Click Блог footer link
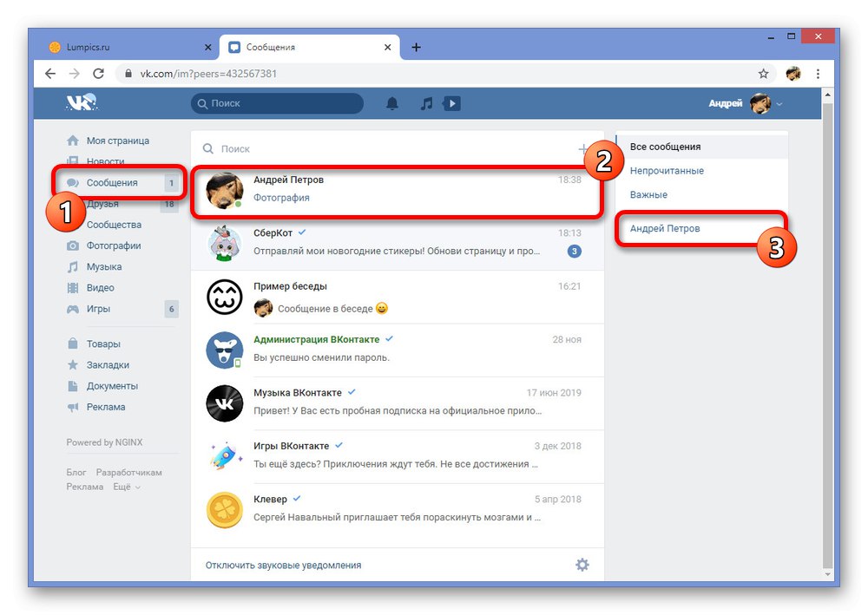 coord(76,473)
